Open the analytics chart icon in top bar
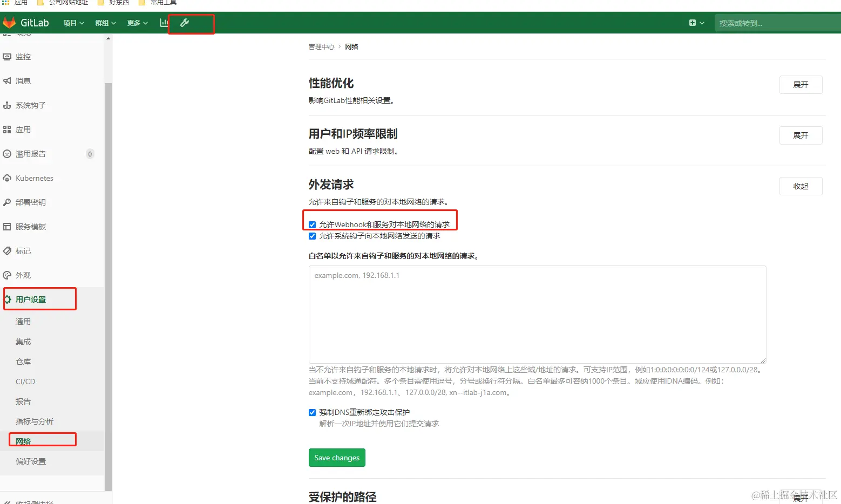The height and width of the screenshot is (504, 841). tap(164, 23)
